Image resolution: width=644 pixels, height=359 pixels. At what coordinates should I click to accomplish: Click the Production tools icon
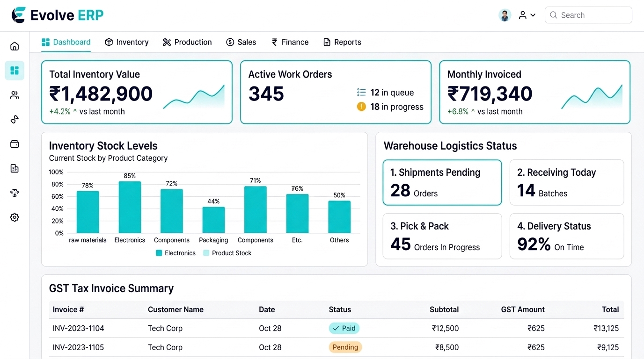(167, 42)
